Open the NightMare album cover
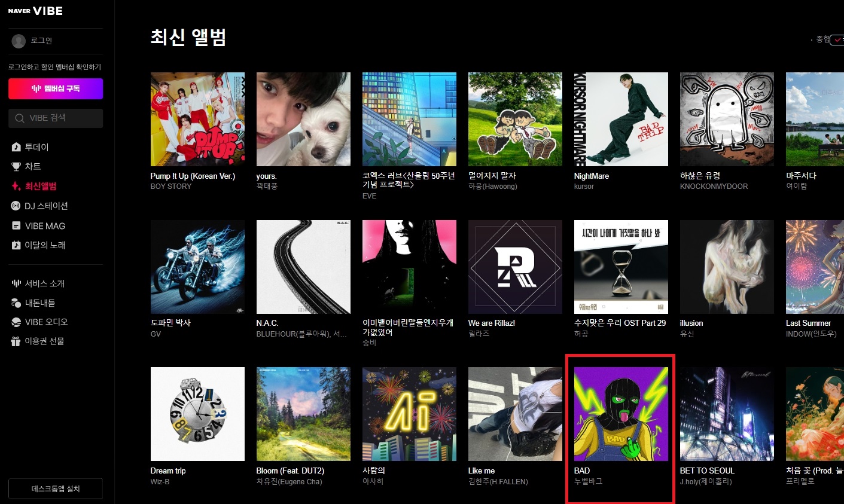Viewport: 844px width, 504px height. 621,119
